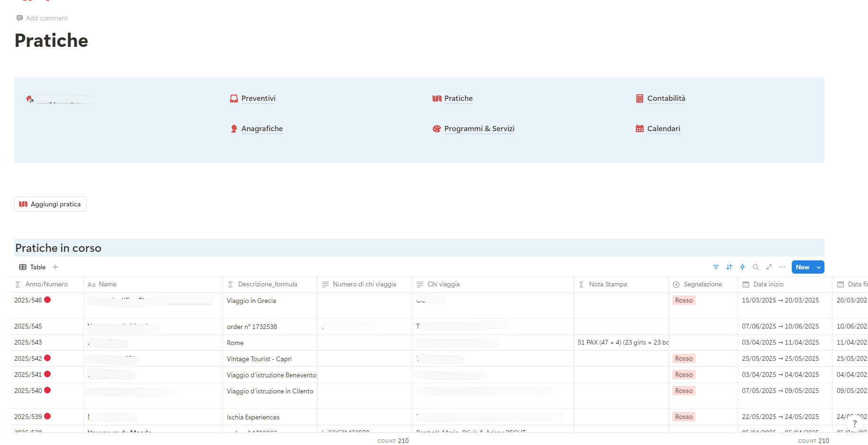The width and height of the screenshot is (868, 445).
Task: Click Rosso tag in the 2025/539 row
Action: [x=684, y=417]
